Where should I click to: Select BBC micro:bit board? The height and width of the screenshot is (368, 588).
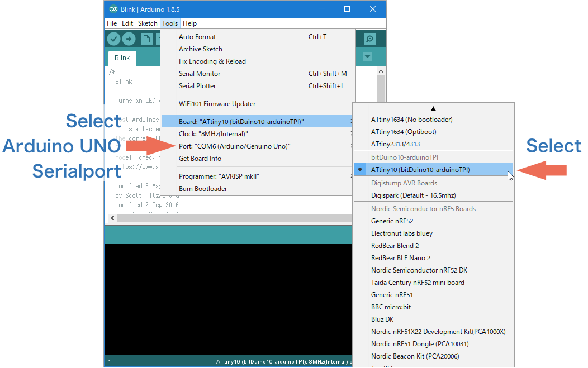[x=434, y=307]
